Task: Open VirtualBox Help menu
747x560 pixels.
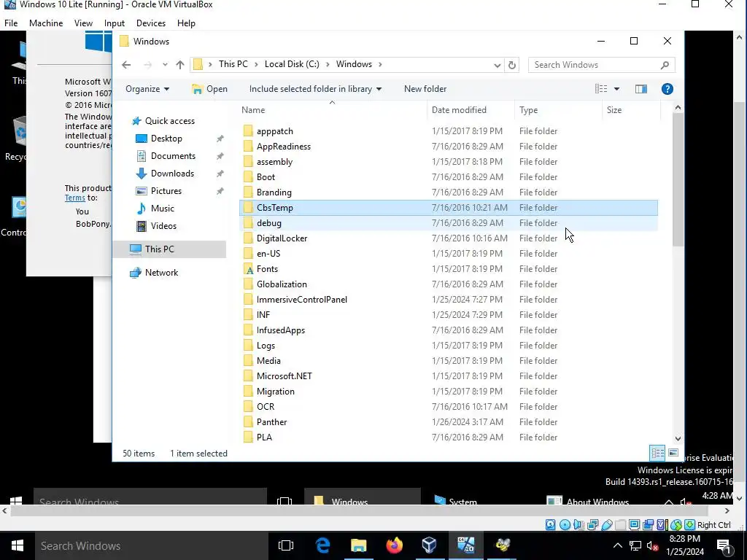Action: click(186, 23)
